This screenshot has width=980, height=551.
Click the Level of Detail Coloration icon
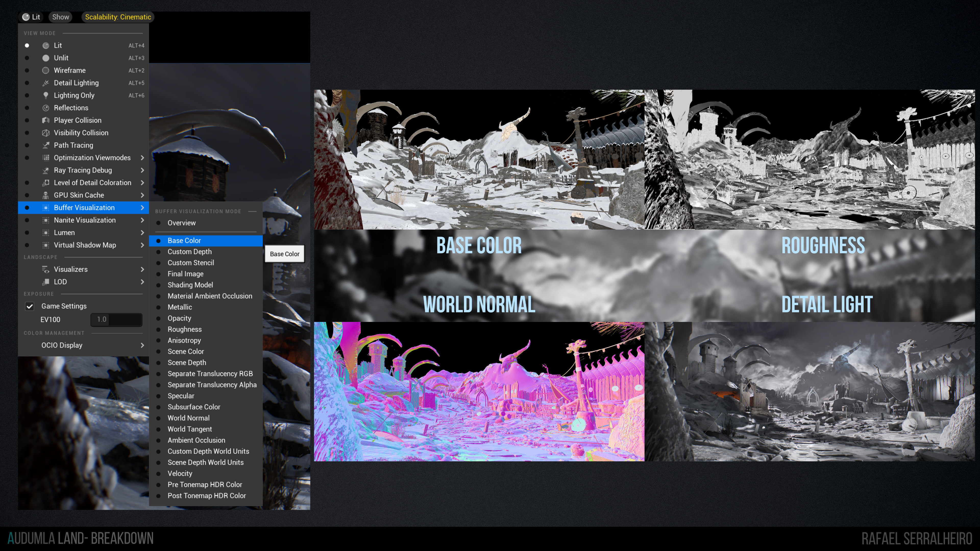pyautogui.click(x=46, y=183)
